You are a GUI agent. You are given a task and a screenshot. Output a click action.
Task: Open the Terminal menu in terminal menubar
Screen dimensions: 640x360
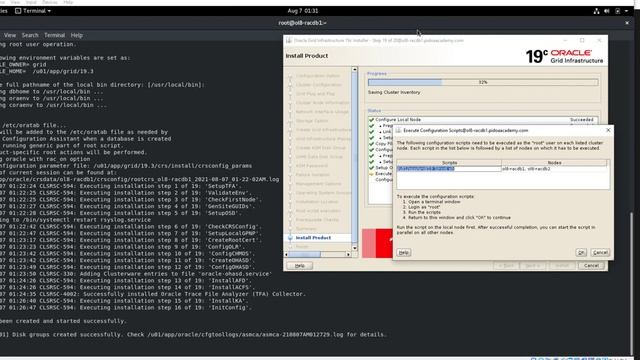tap(54, 36)
